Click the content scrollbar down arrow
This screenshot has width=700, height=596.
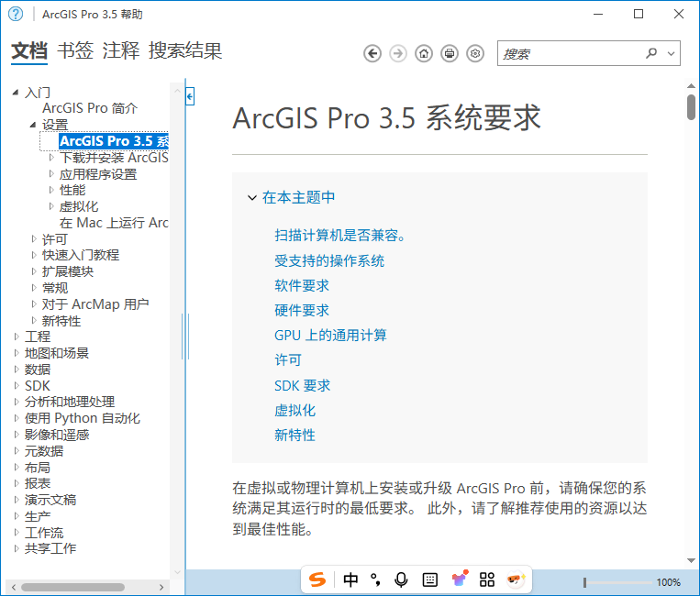tap(691, 561)
